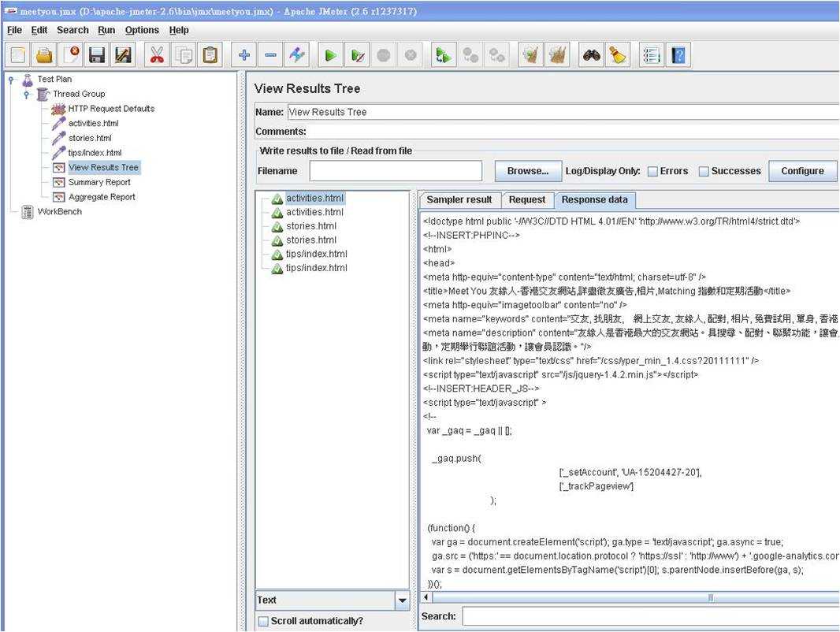The height and width of the screenshot is (632, 840).
Task: Select the WorkBench node
Action: pyautogui.click(x=59, y=211)
